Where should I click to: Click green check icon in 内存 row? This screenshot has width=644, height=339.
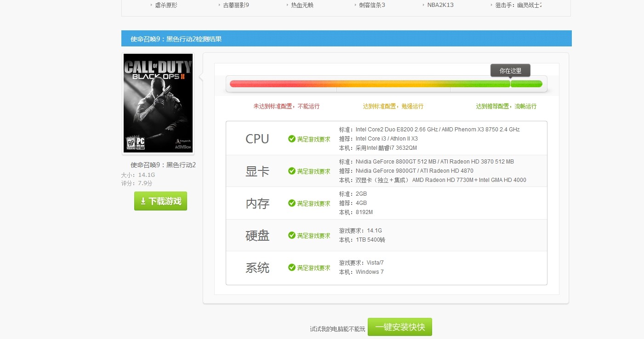tap(291, 203)
